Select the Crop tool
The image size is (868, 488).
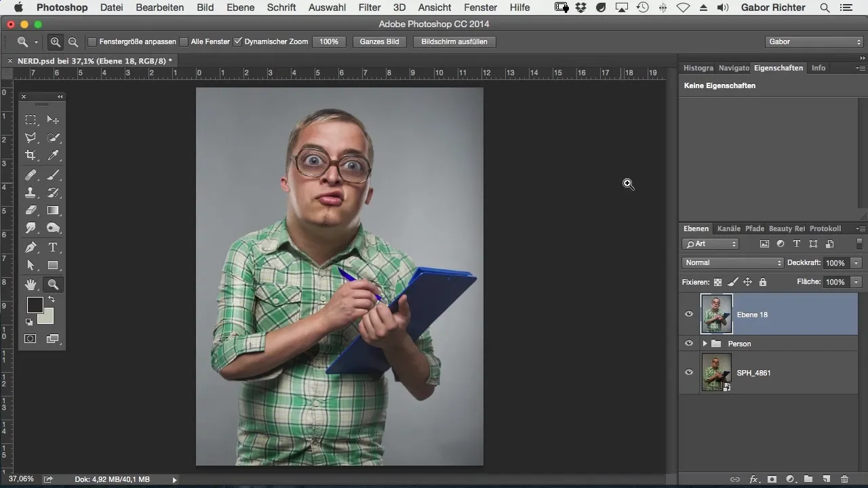coord(31,155)
